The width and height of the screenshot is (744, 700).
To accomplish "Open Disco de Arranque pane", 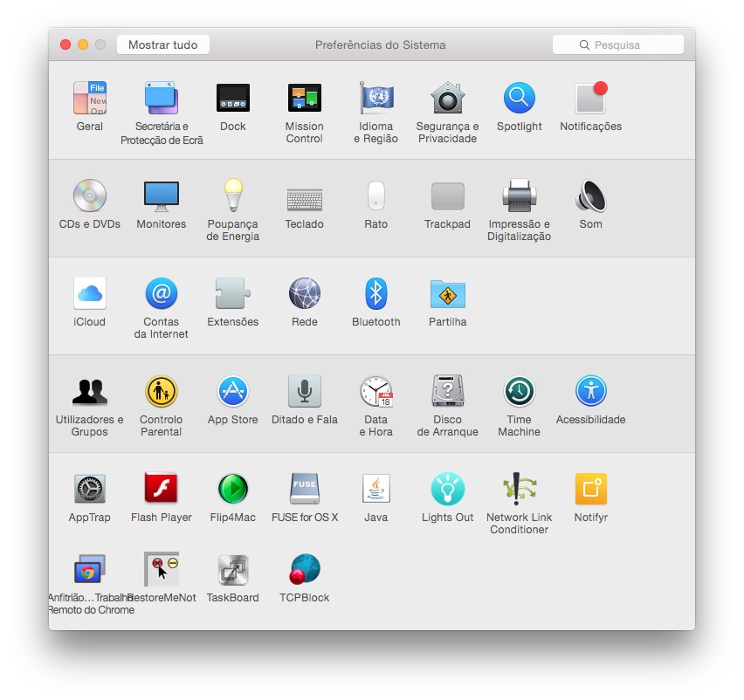I will pos(447,391).
